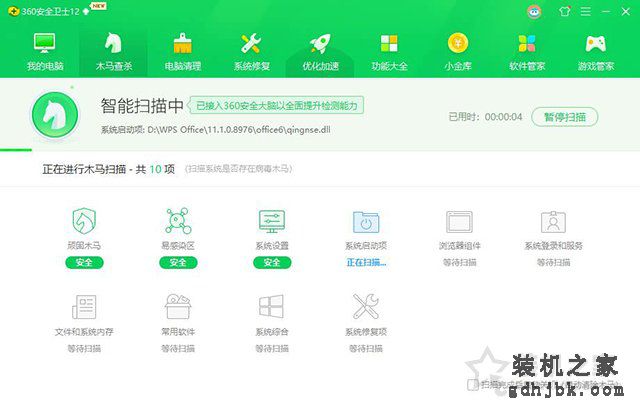
Task: Select the 系统综合 Windows logo icon
Action: click(x=272, y=307)
